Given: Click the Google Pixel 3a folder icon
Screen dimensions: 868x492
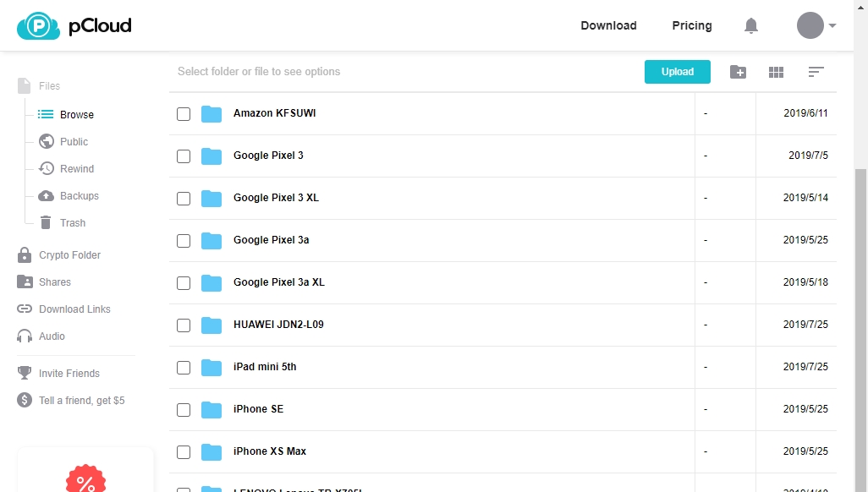Looking at the screenshot, I should click(212, 241).
